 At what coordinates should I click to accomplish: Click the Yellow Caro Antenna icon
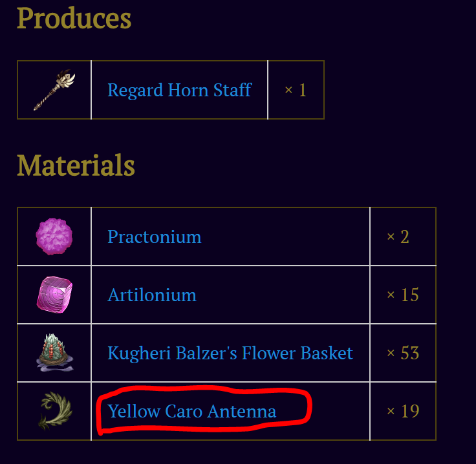point(54,411)
